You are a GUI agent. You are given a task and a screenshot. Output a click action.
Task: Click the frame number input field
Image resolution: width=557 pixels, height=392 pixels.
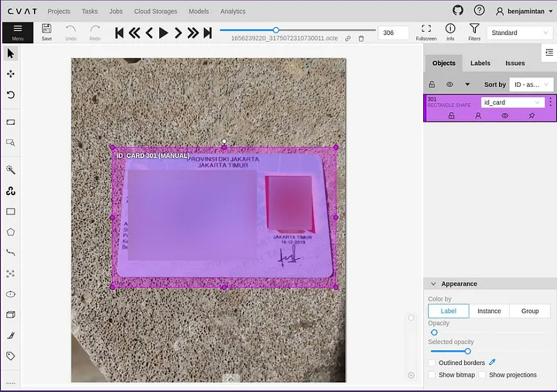393,33
